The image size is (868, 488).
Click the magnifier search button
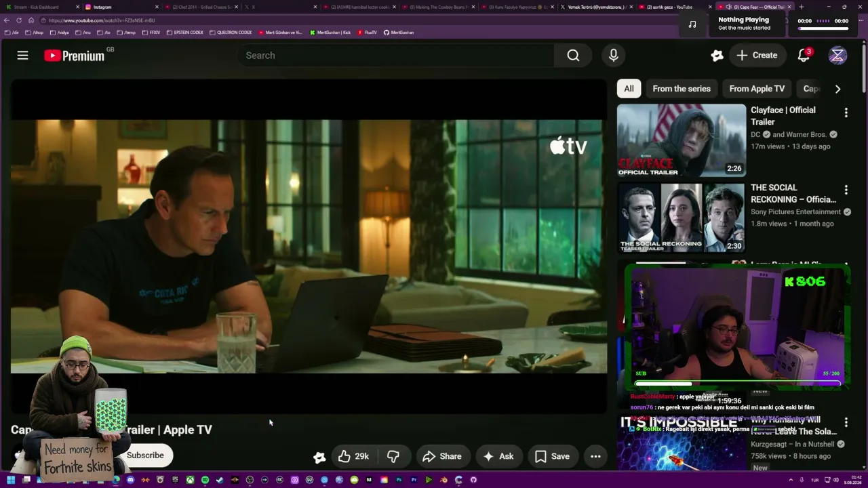pos(573,56)
